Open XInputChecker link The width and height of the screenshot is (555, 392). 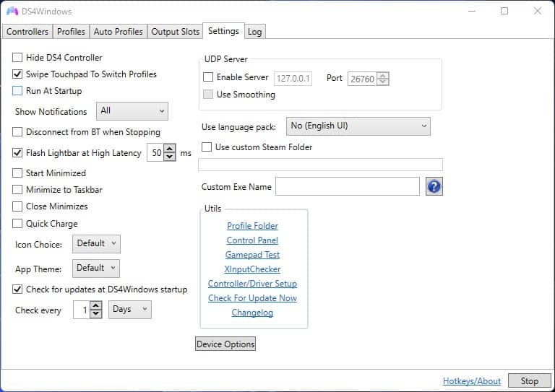click(252, 269)
